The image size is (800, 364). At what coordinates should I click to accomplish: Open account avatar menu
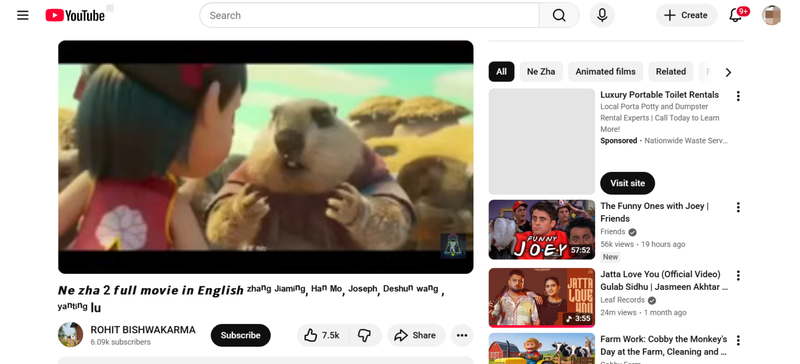click(x=771, y=15)
